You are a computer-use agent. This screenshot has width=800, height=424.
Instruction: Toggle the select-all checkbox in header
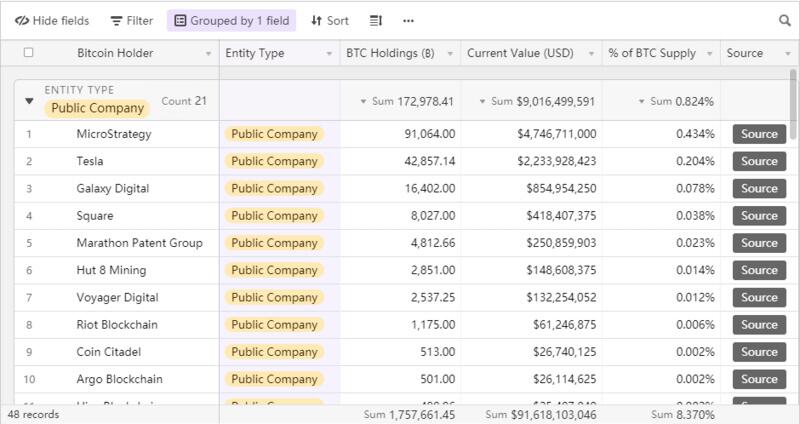point(29,53)
